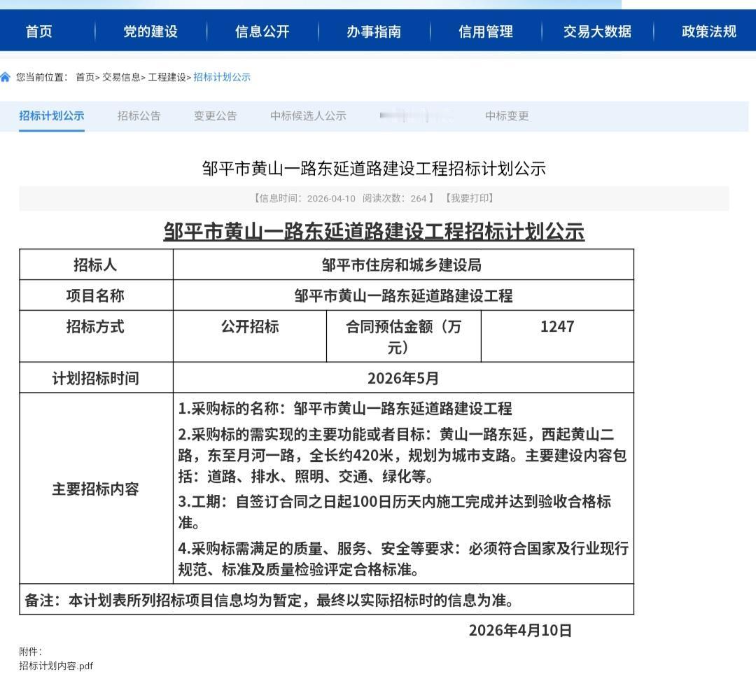Click the 公开招标 cell
The height and width of the screenshot is (700, 756).
tap(250, 336)
